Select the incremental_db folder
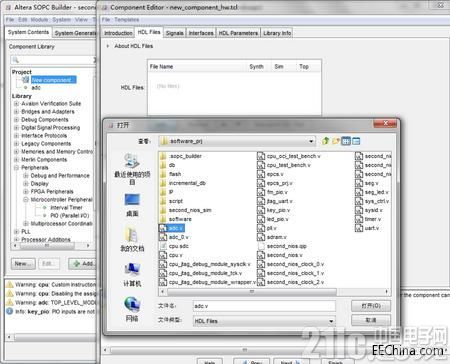The image size is (450, 364). click(183, 183)
